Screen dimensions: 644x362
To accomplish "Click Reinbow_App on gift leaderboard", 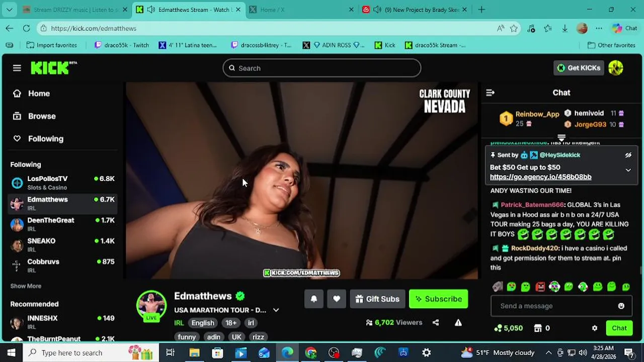I will [x=537, y=114].
